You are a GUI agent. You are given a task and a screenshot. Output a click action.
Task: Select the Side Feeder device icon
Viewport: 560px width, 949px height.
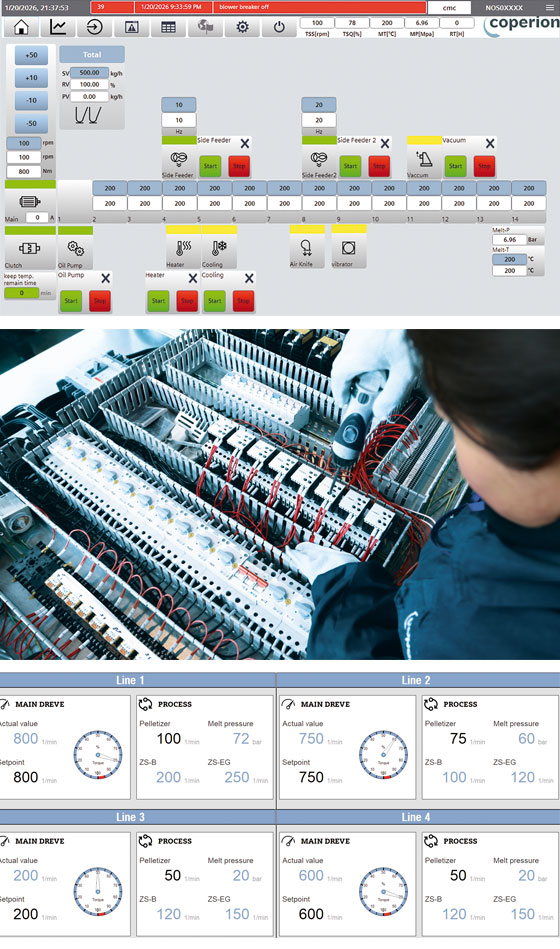(x=178, y=159)
